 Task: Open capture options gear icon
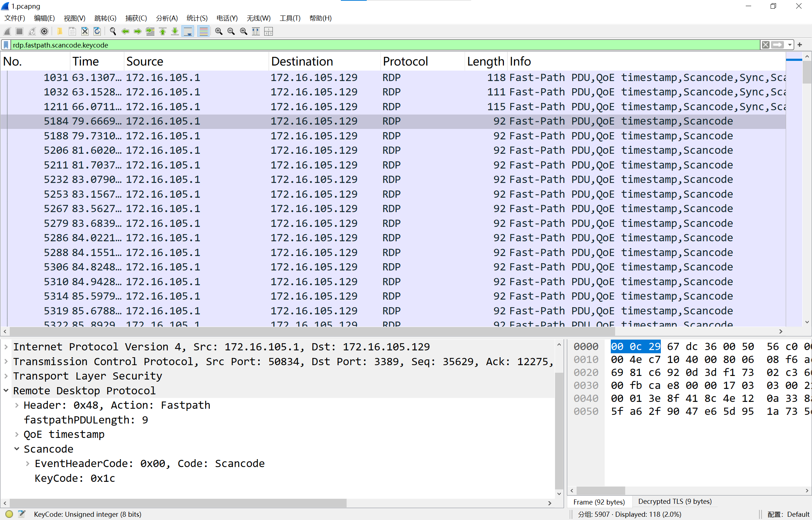tap(44, 32)
